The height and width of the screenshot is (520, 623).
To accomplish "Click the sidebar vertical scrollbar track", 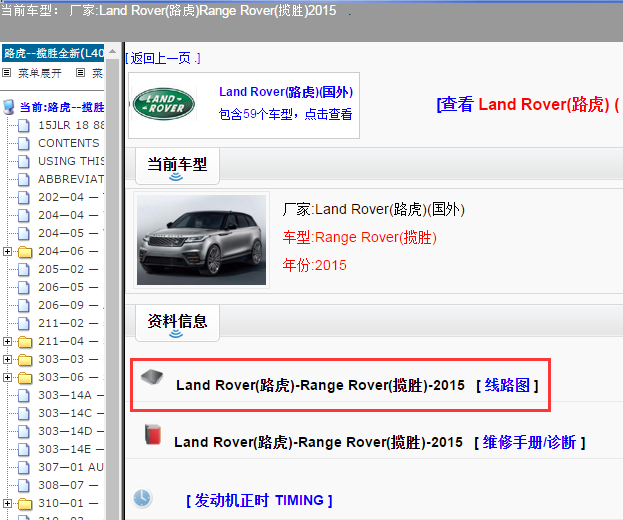I will click(113, 289).
